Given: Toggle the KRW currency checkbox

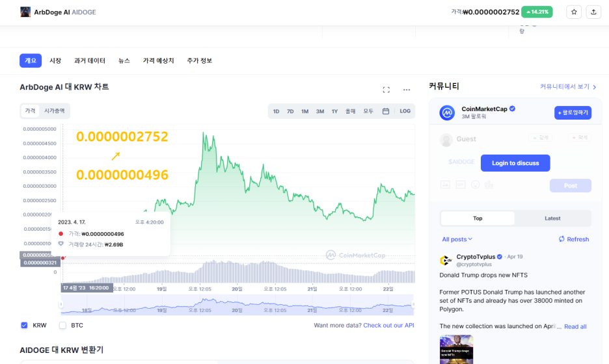Looking at the screenshot, I should click(x=24, y=325).
